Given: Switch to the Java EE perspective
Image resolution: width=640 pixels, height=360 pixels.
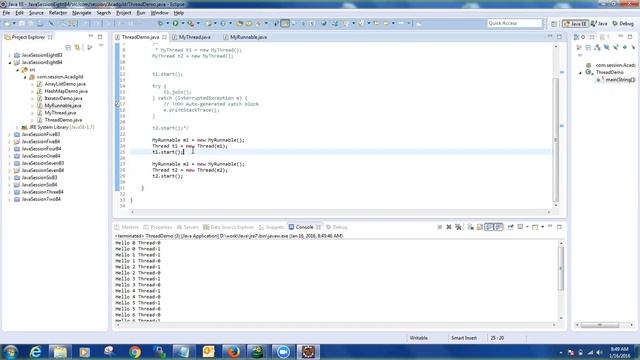Looking at the screenshot, I should pyautogui.click(x=575, y=24).
